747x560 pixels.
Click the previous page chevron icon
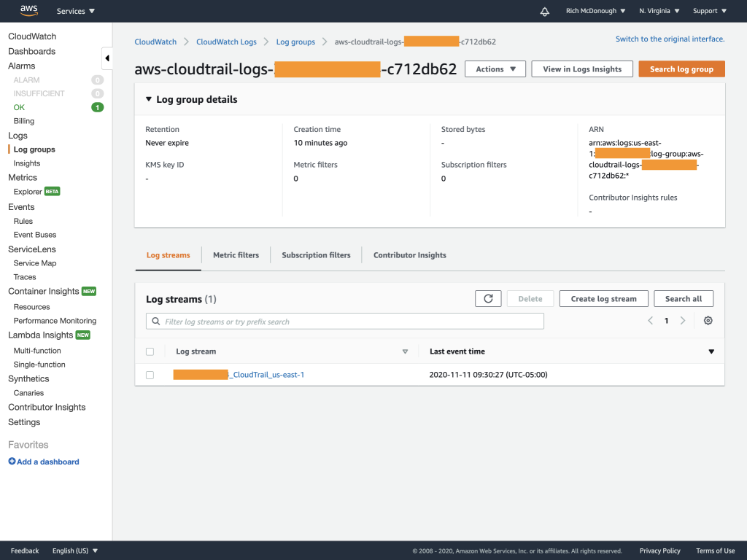point(650,320)
